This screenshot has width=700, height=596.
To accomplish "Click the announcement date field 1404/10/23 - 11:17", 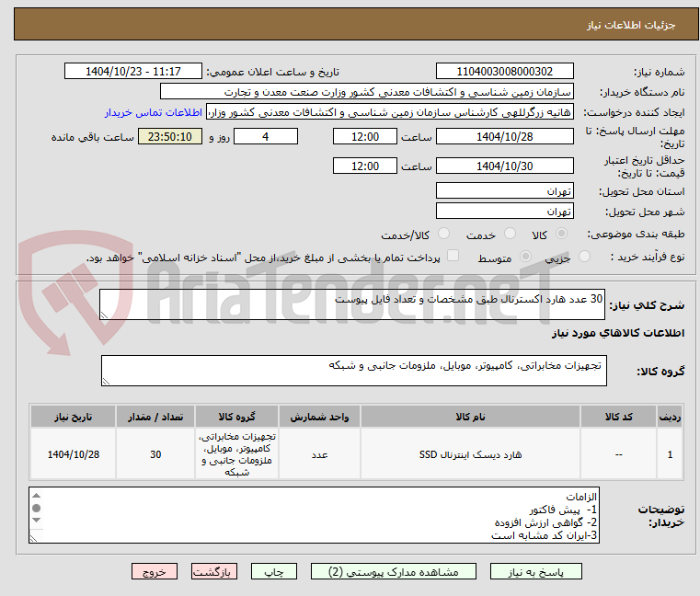I will [x=133, y=72].
